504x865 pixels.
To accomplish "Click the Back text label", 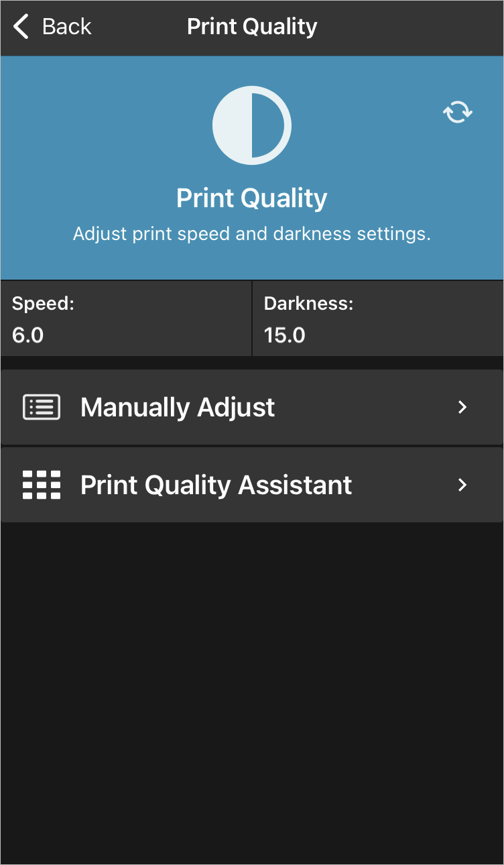I will tap(66, 27).
